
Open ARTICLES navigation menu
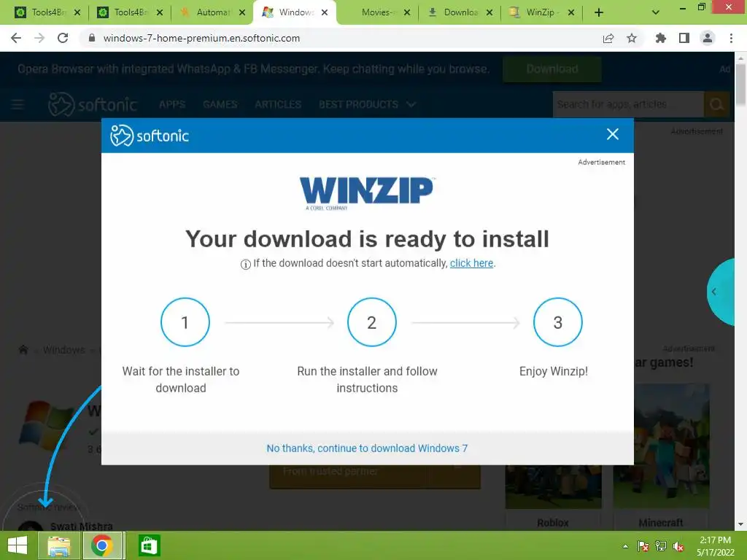point(278,104)
